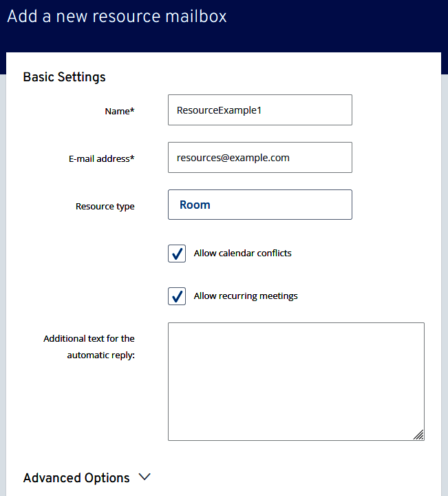Click the Resource type label
Image resolution: width=448 pixels, height=496 pixels.
pyautogui.click(x=105, y=206)
